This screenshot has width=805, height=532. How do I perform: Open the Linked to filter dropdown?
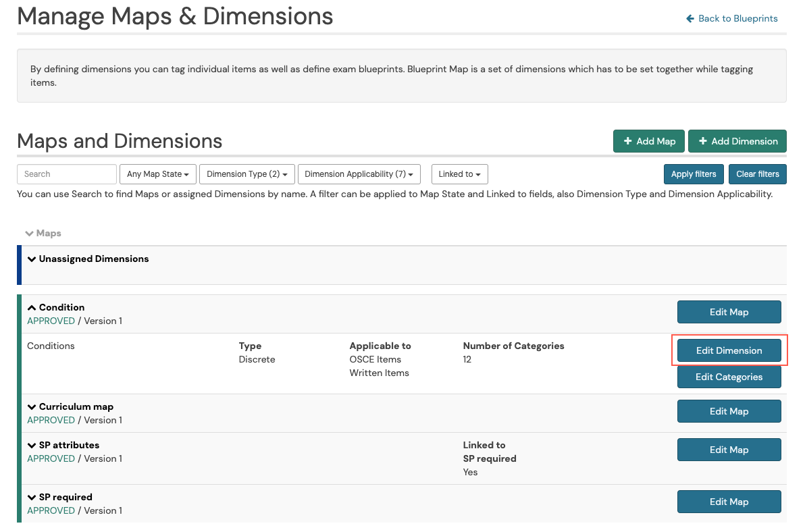pos(459,174)
